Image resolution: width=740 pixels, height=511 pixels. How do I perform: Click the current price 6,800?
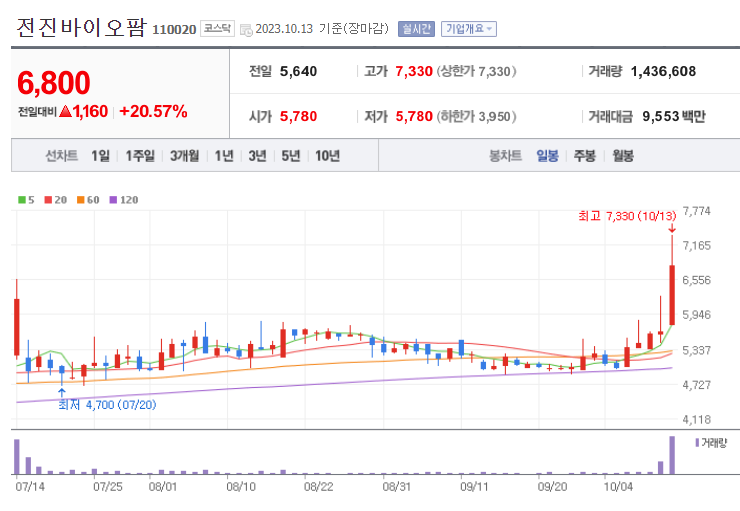[53, 83]
